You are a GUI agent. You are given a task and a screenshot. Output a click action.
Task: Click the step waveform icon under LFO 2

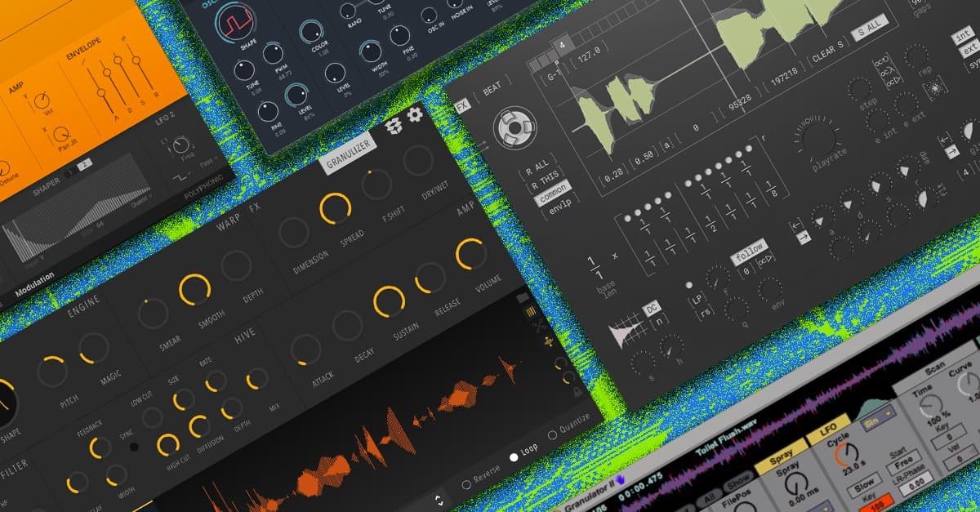[x=180, y=178]
